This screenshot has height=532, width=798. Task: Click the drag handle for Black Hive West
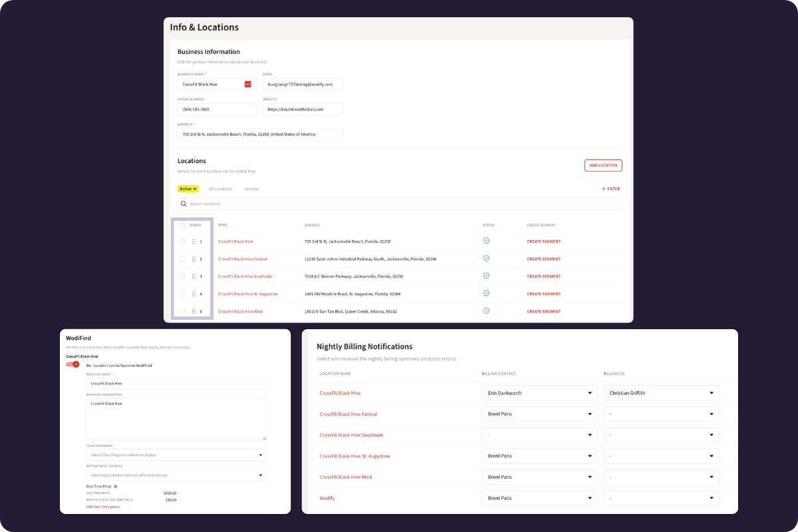[194, 311]
